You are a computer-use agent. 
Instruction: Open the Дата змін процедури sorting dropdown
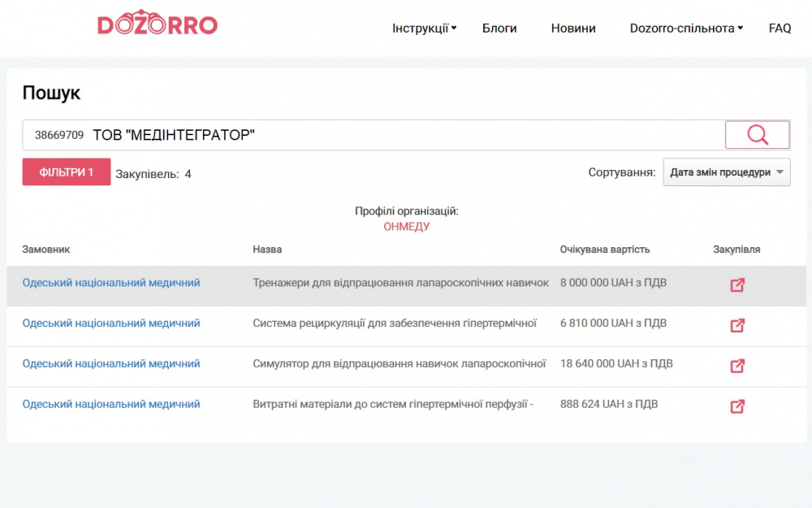(x=727, y=172)
